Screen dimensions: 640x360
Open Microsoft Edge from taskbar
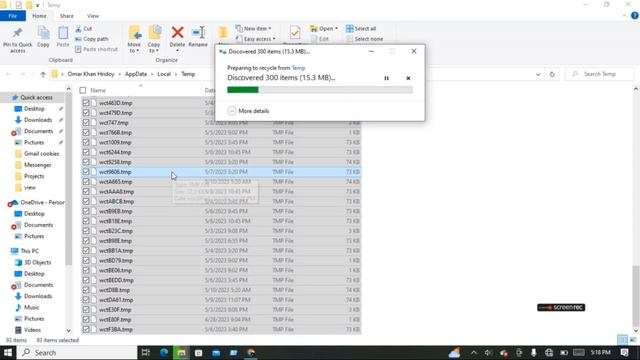click(x=164, y=352)
